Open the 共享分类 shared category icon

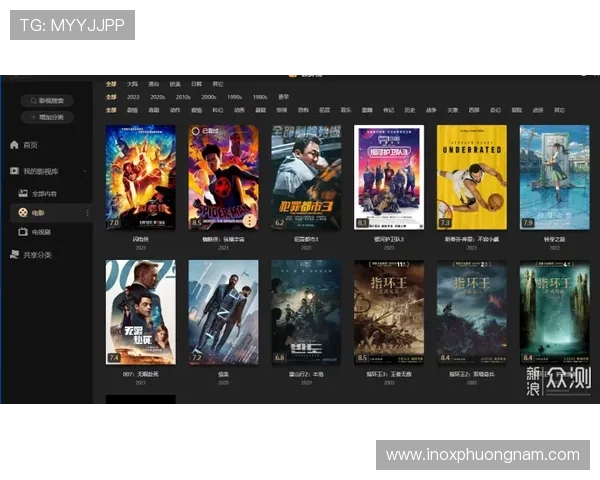(14, 255)
